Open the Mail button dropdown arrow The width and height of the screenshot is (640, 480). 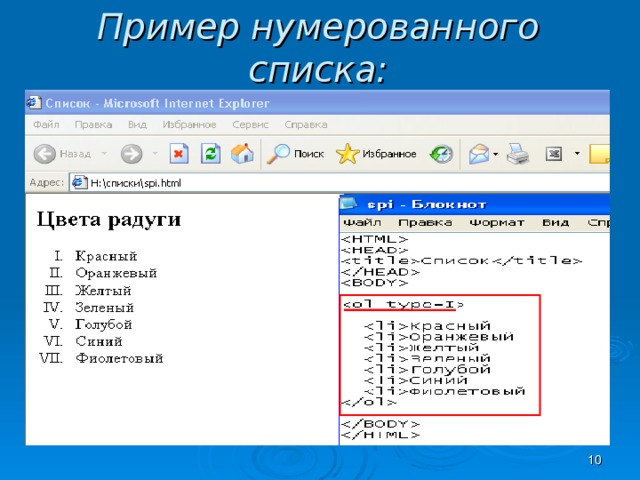(x=496, y=154)
